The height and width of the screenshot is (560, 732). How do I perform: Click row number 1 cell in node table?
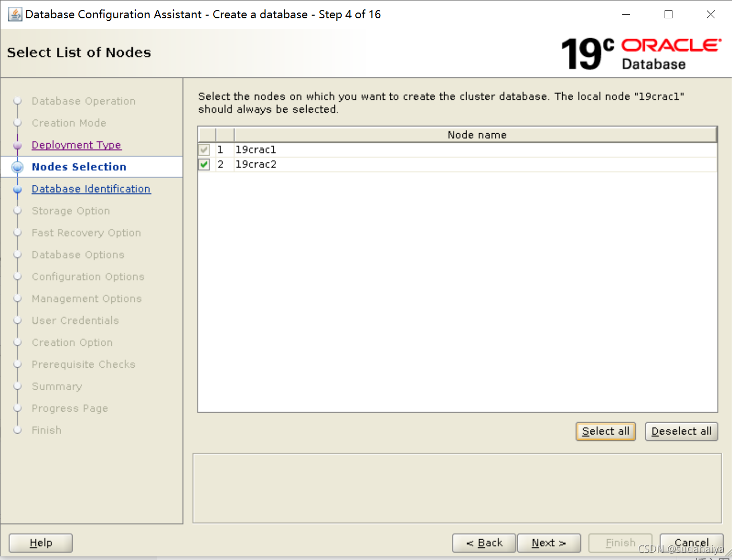[225, 150]
